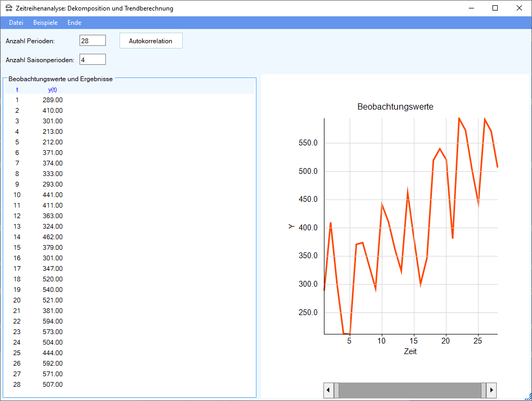
Task: Click the left scroll arrow below chart
Action: pyautogui.click(x=328, y=390)
